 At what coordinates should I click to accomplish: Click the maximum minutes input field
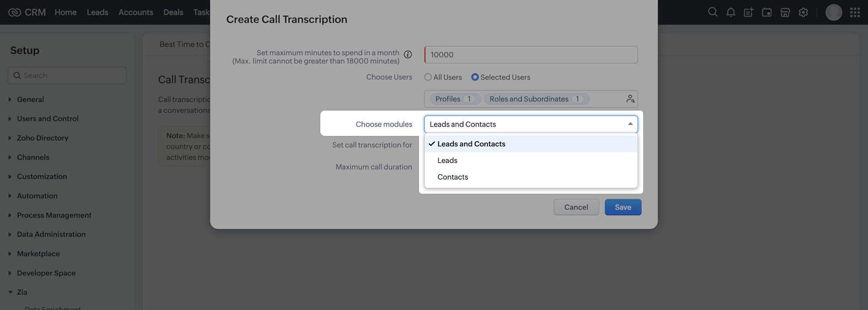pyautogui.click(x=531, y=55)
